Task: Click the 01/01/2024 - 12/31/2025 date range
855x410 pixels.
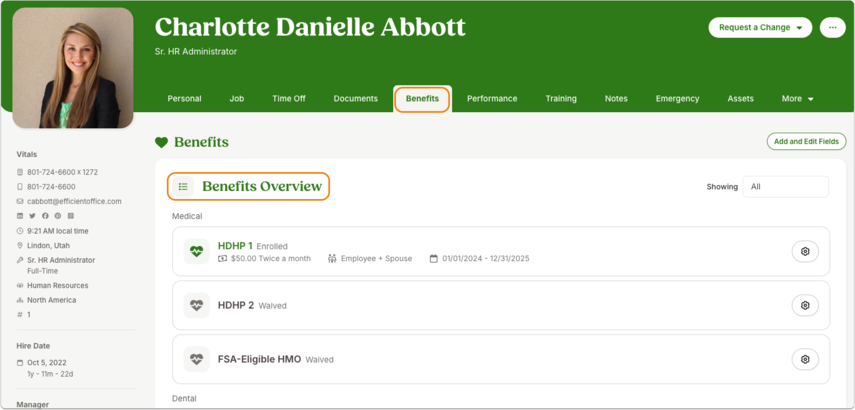Action: pos(486,258)
